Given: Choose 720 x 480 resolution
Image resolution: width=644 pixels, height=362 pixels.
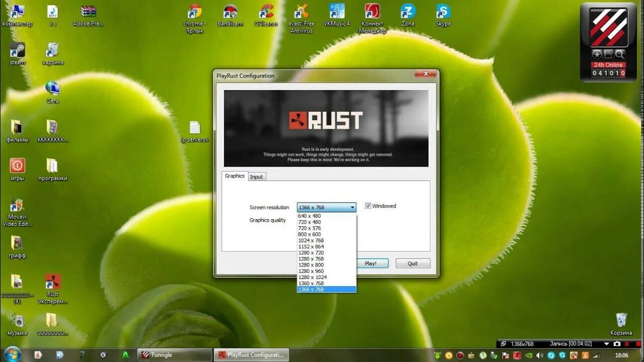Looking at the screenshot, I should point(327,222).
